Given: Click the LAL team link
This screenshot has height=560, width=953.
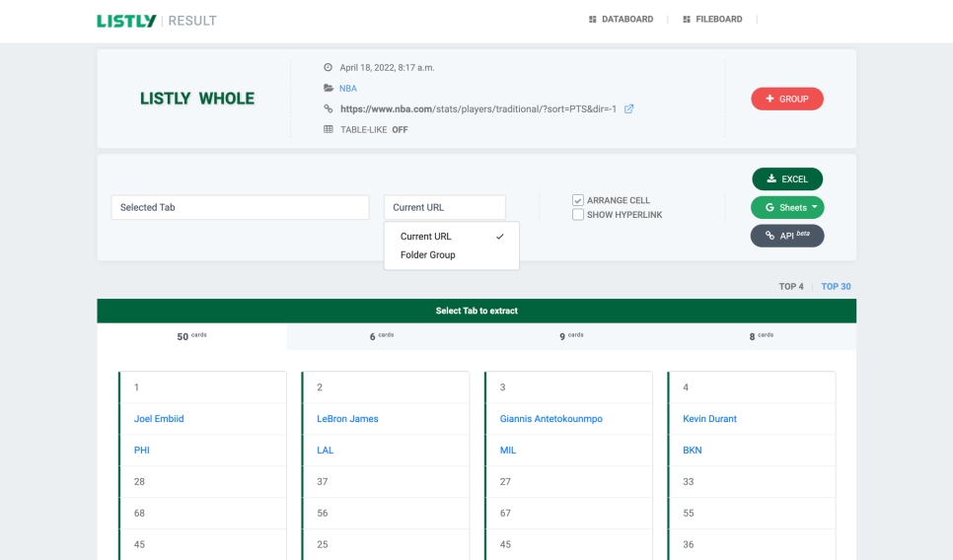Looking at the screenshot, I should point(326,450).
